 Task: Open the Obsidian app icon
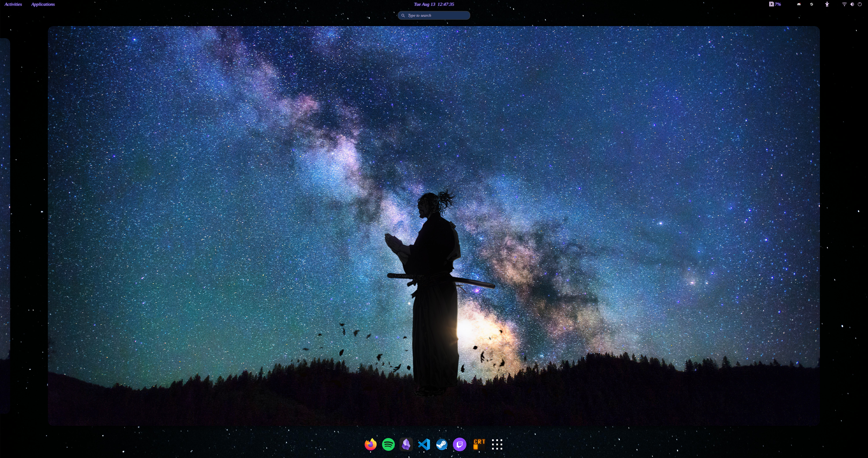pos(406,444)
